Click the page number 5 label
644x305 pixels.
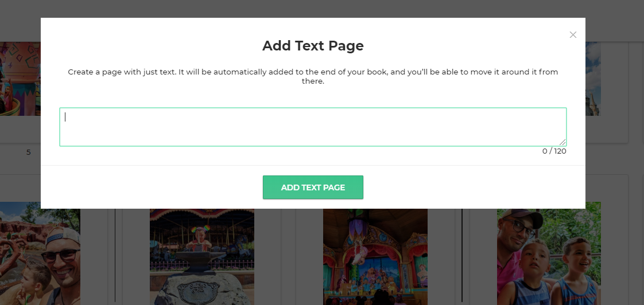point(28,152)
